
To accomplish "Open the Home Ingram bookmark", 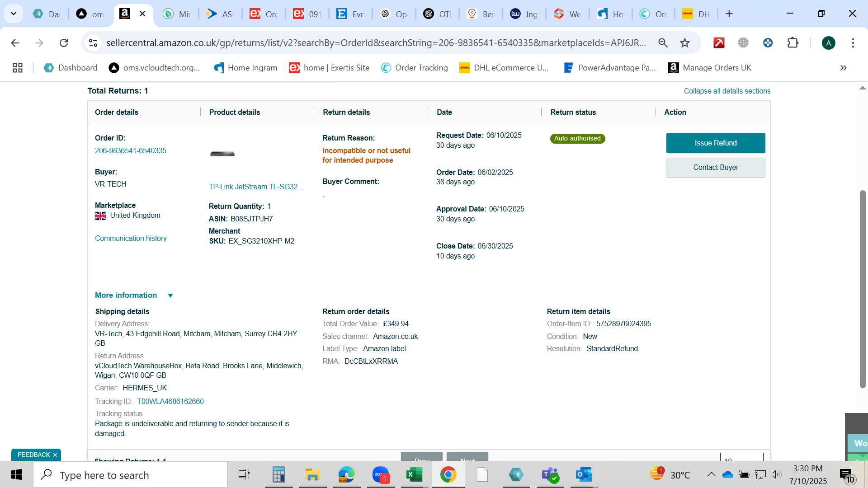I will [245, 68].
